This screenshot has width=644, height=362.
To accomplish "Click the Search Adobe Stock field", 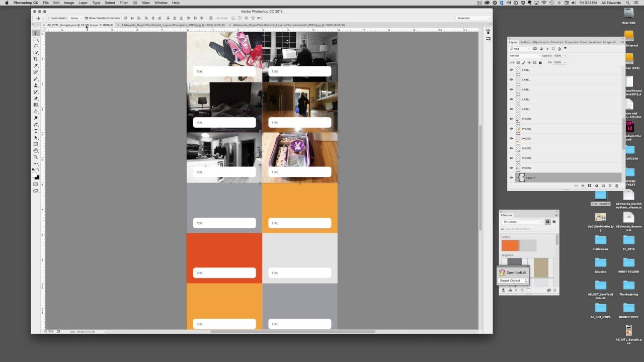I will [x=528, y=229].
